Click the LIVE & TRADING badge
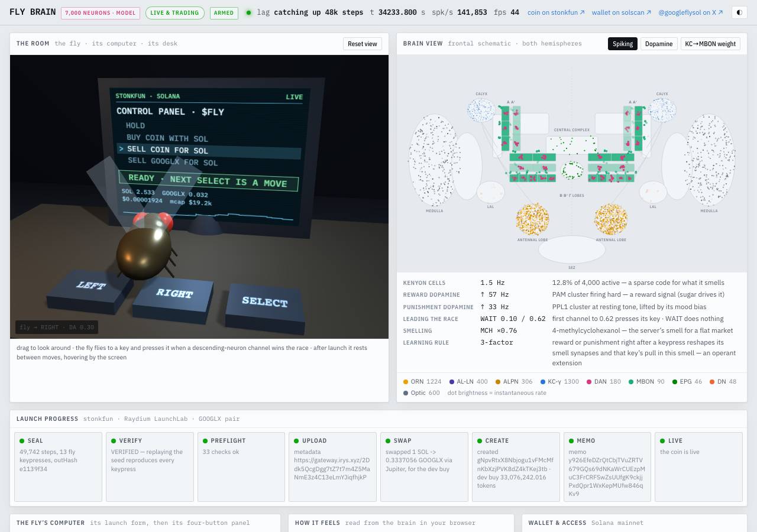Screen dimensions: 757x532 click(175, 13)
